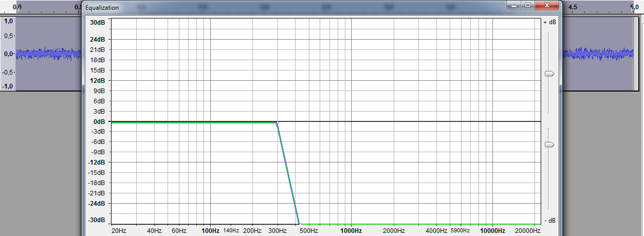Select the curve point at bottom of slope

click(299, 224)
